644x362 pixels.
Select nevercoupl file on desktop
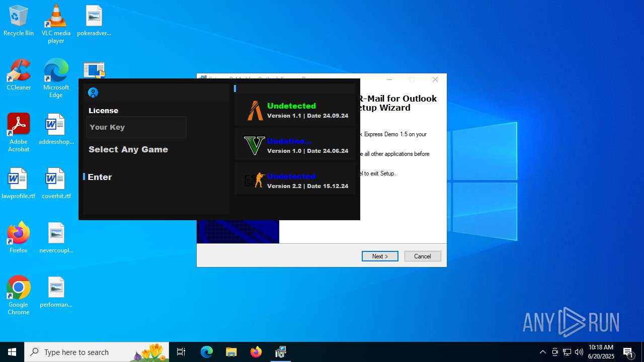56,238
